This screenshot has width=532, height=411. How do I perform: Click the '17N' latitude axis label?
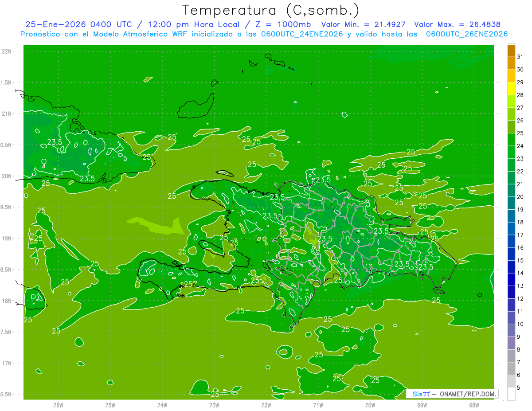click(7, 363)
